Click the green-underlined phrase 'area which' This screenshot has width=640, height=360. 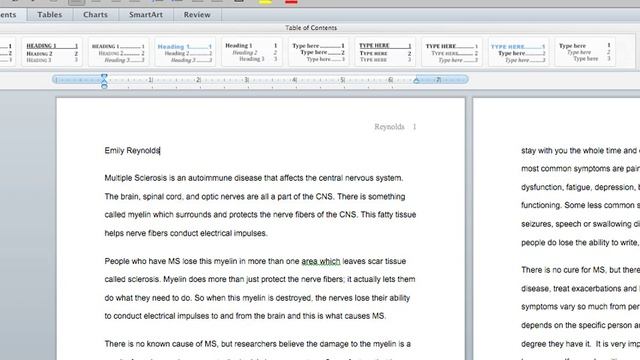(x=321, y=261)
